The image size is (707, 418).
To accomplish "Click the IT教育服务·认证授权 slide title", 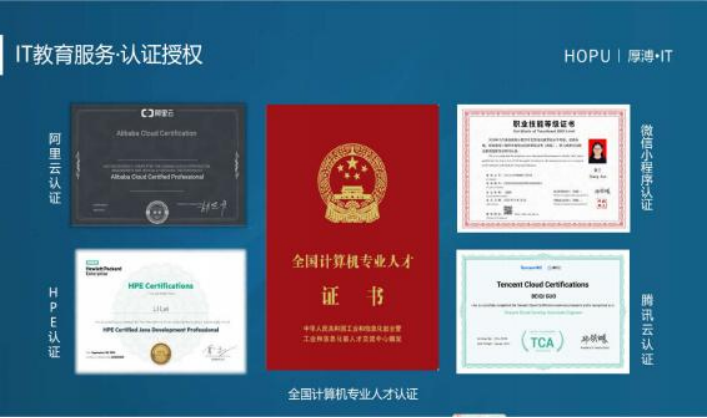I will pyautogui.click(x=109, y=55).
